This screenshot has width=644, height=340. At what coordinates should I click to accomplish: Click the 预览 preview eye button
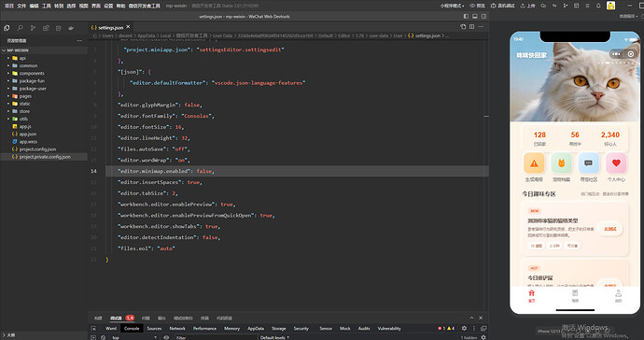coord(478,6)
